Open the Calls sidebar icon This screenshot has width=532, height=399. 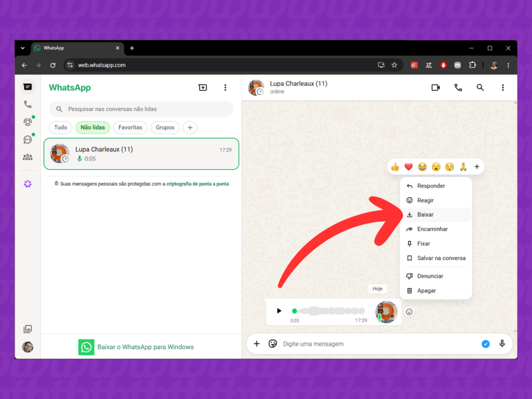[x=28, y=104]
